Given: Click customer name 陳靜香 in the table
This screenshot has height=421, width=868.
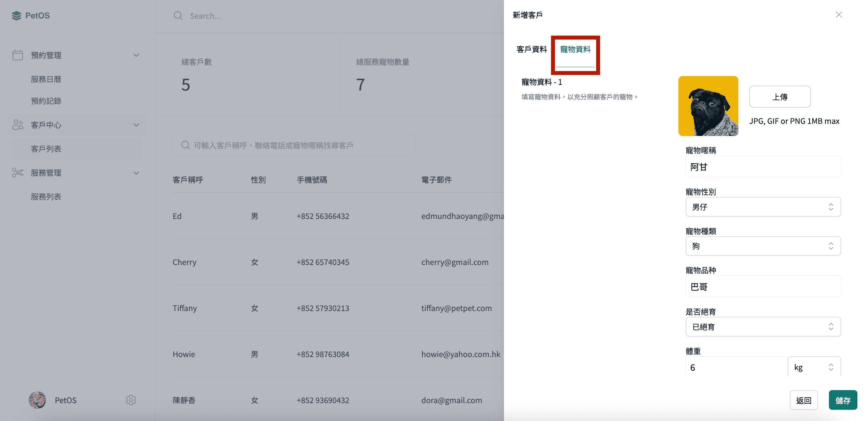Looking at the screenshot, I should pyautogui.click(x=184, y=400).
